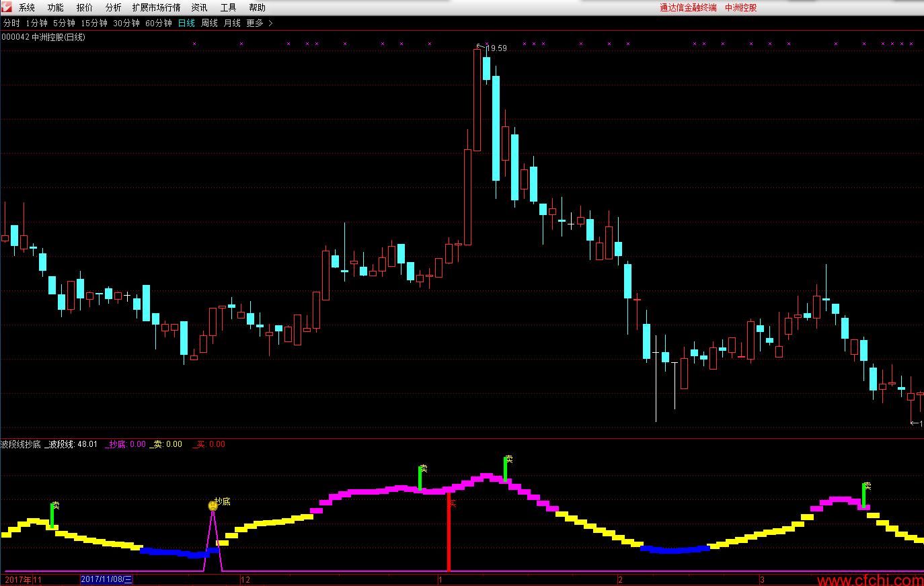Click the 2017年11 date axis label
Viewport: 924px width, 586px height.
pos(23,579)
